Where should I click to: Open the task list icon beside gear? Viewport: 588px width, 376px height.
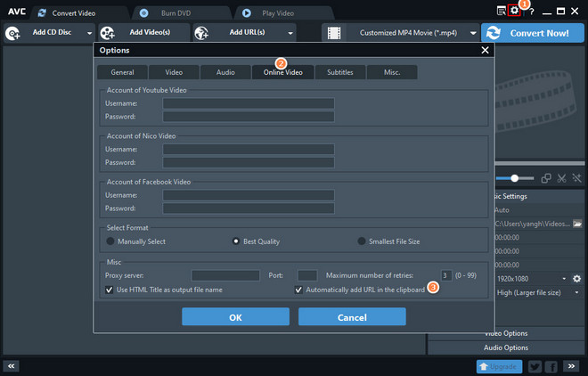pyautogui.click(x=501, y=11)
